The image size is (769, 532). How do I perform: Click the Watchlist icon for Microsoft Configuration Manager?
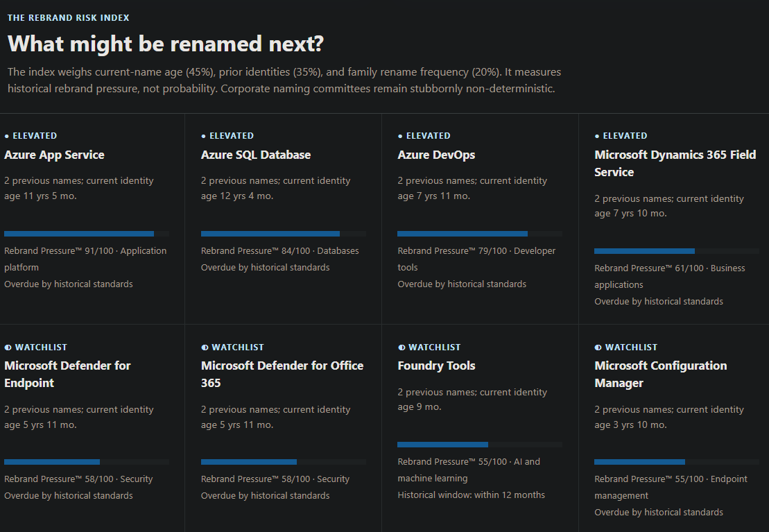click(x=598, y=347)
